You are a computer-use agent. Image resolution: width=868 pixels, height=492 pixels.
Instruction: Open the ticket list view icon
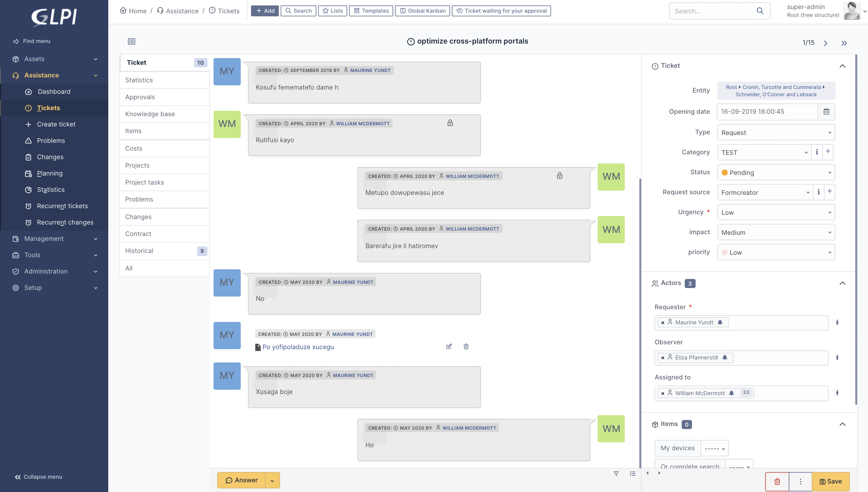click(x=131, y=41)
